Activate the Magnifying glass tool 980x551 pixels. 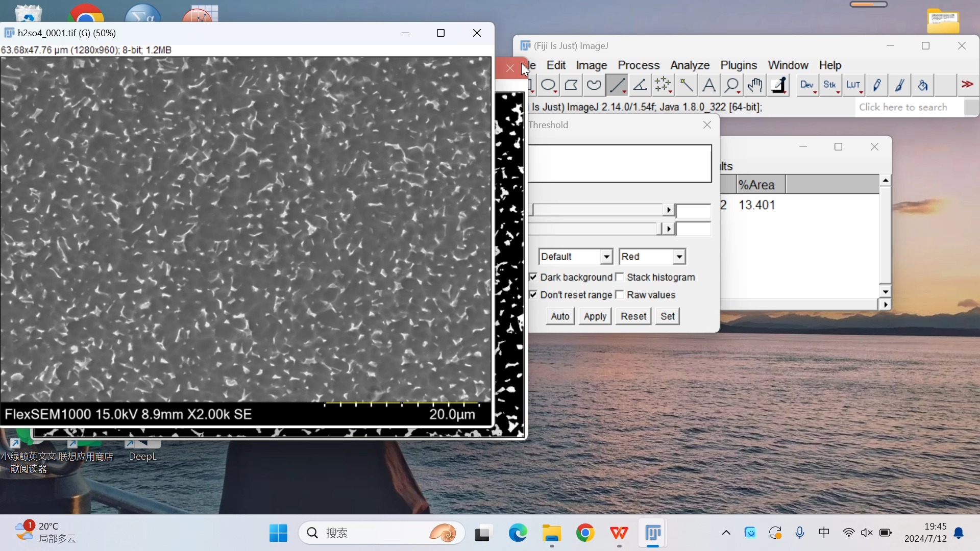(732, 85)
